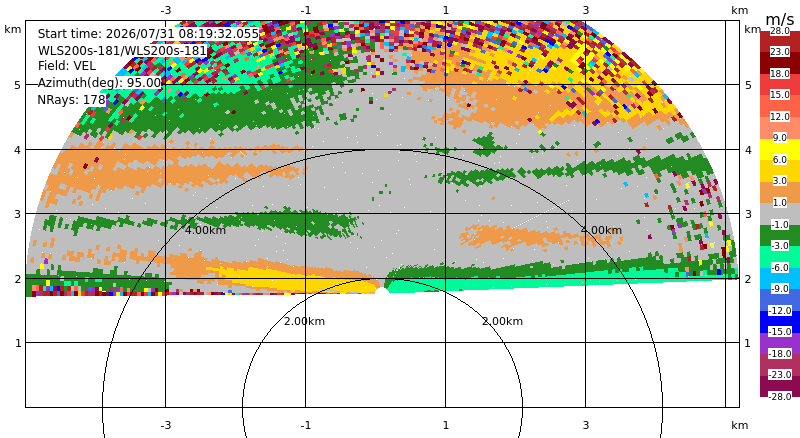The image size is (800, 438).
Task: Click the white lidar origin dot
Action: [x=382, y=291]
